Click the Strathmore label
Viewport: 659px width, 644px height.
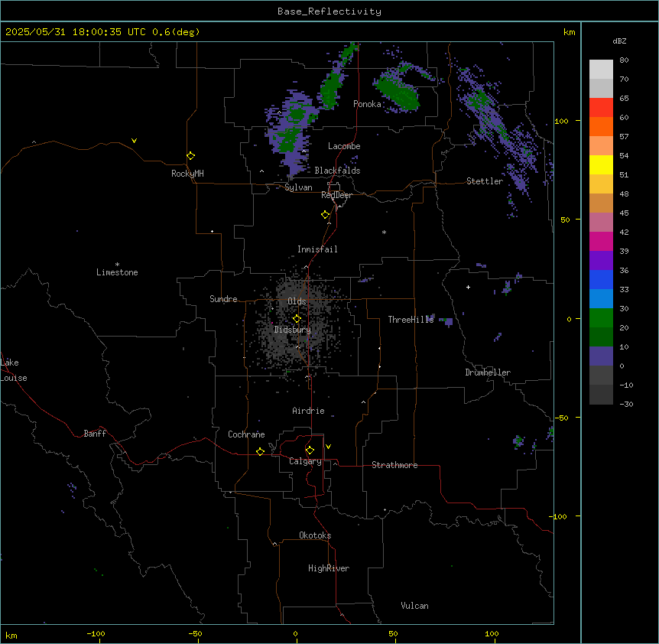394,465
